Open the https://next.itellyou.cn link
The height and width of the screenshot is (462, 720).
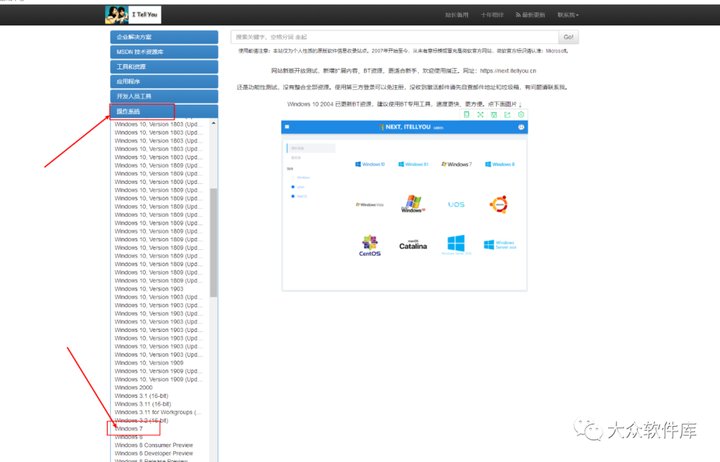[x=508, y=71]
